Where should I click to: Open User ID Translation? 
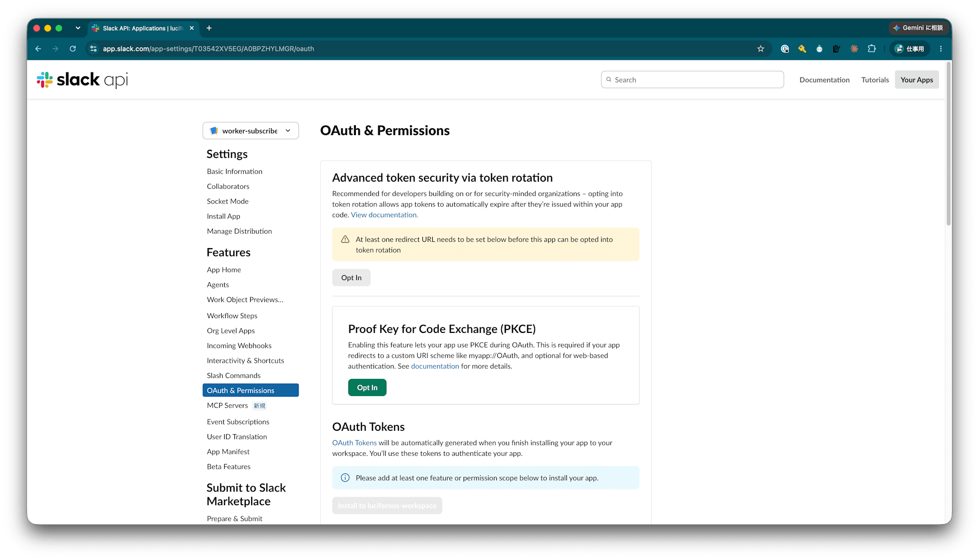pos(237,437)
